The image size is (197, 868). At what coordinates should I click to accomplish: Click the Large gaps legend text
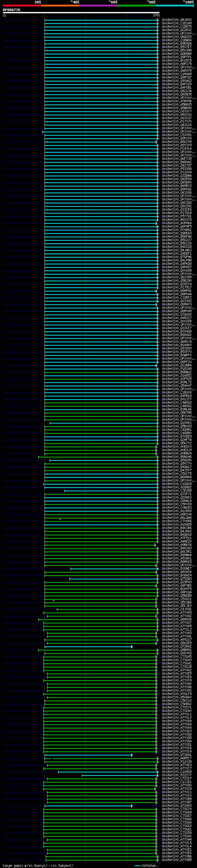38,866
